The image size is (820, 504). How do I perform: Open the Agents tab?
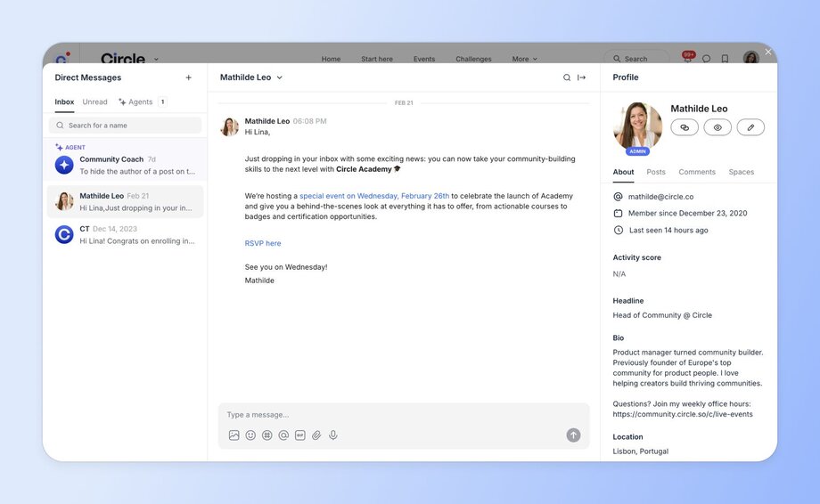tap(142, 102)
